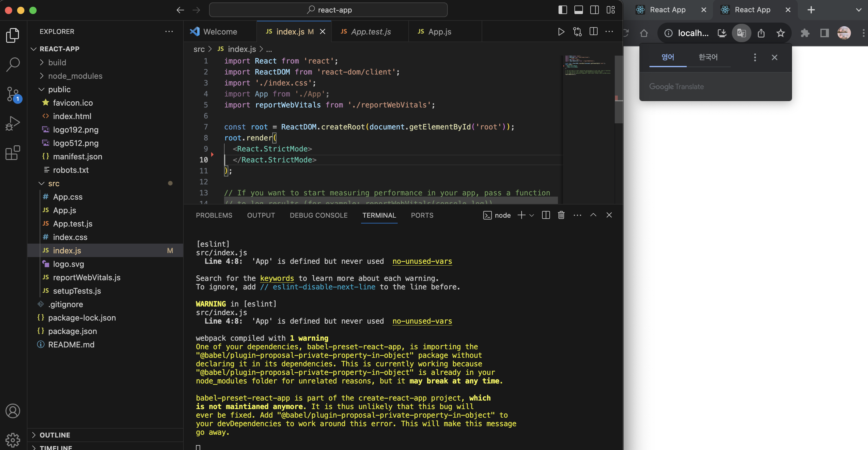The height and width of the screenshot is (450, 868).
Task: Switch to the PROBLEMS panel tab
Action: 214,216
